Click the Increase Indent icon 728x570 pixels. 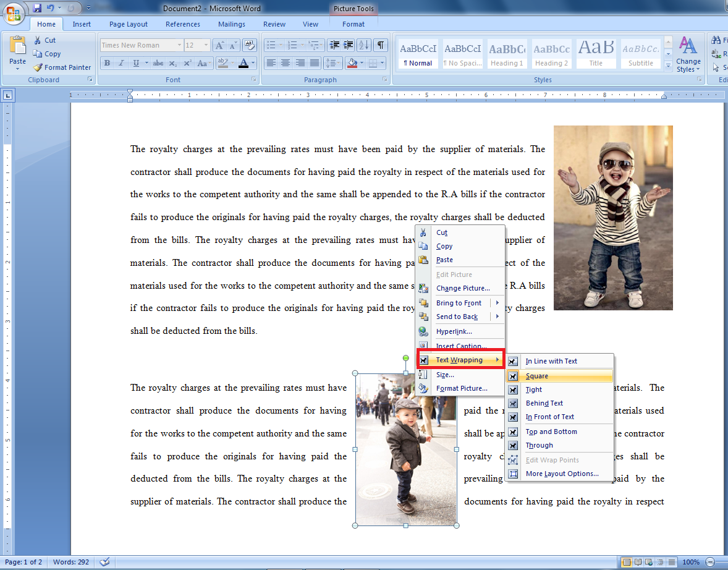click(348, 45)
